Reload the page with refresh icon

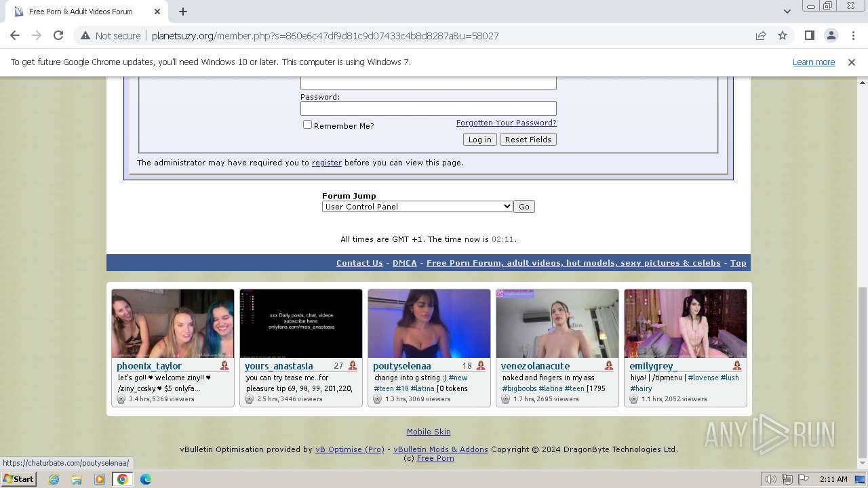pos(58,35)
